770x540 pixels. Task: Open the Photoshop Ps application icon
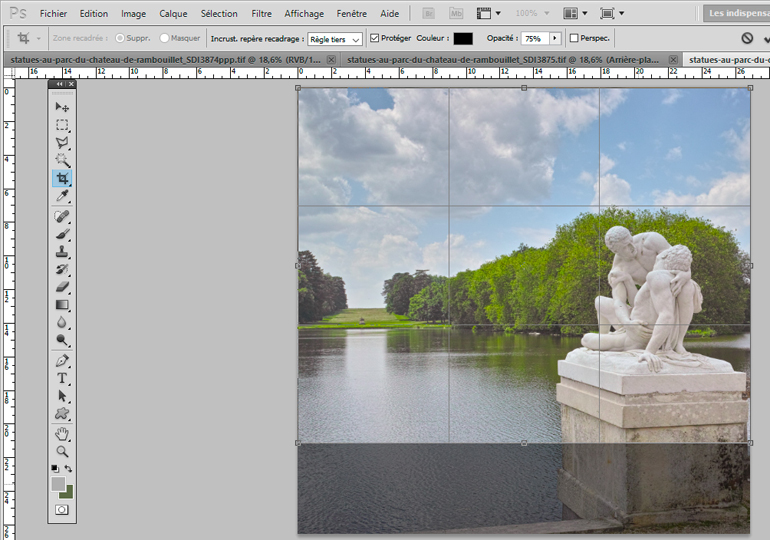click(18, 13)
